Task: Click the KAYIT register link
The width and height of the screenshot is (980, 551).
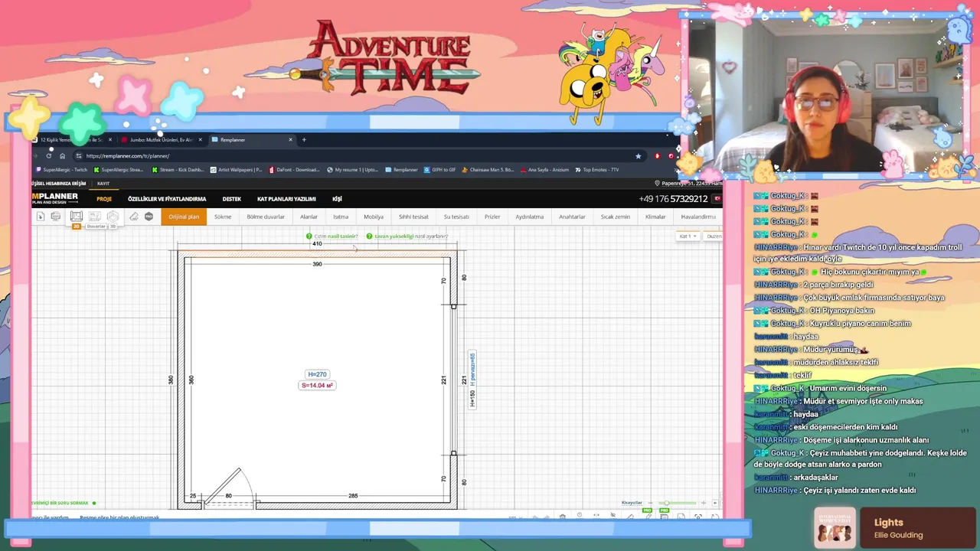Action: click(x=103, y=184)
